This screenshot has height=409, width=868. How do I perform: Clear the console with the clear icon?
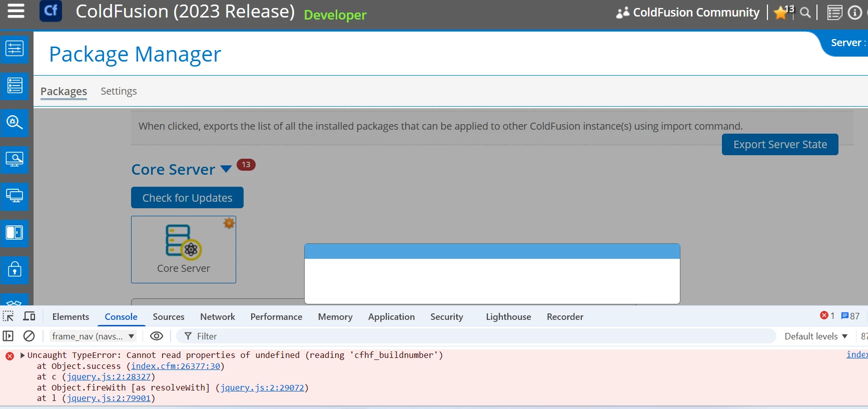point(29,336)
